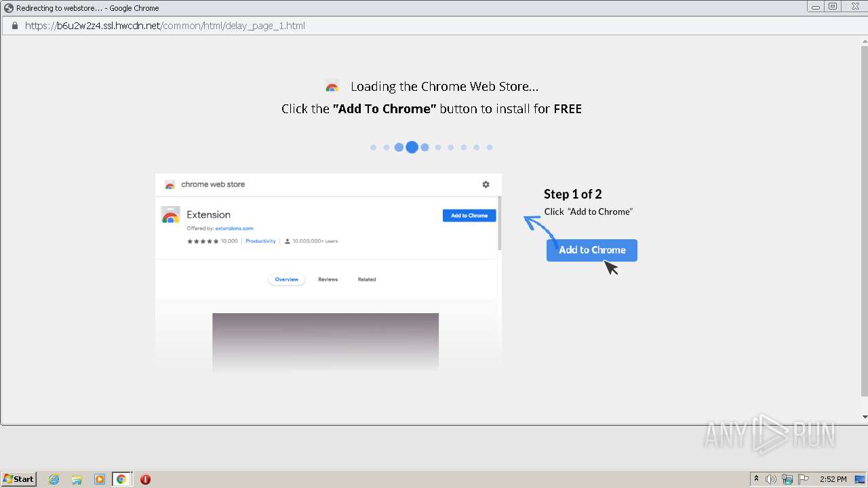
Task: Click the Productivity category link
Action: pos(260,241)
